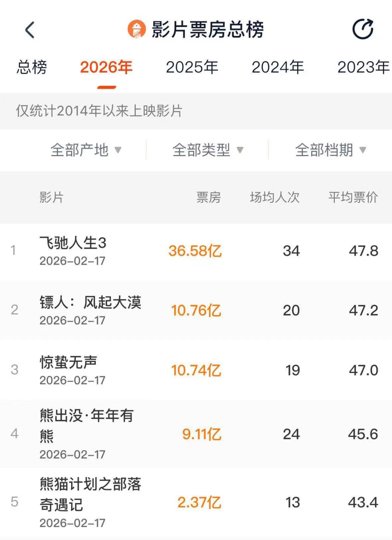This screenshot has height=540, width=392.
Task: Expand the 全部产地 region filter
Action: point(86,150)
